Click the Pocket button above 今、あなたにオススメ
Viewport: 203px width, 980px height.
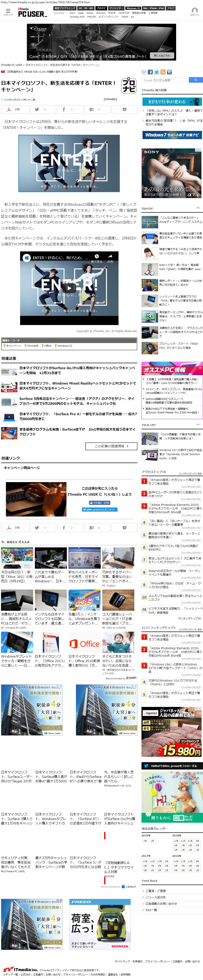[124, 528]
